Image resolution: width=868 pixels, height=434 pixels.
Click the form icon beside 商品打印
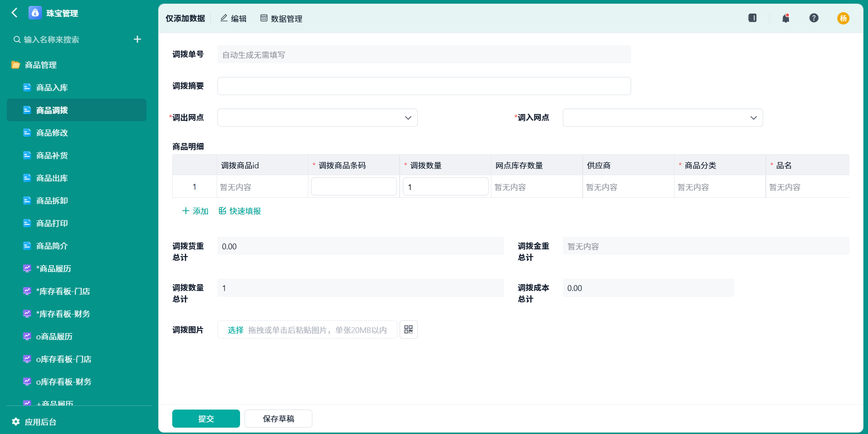tap(27, 223)
